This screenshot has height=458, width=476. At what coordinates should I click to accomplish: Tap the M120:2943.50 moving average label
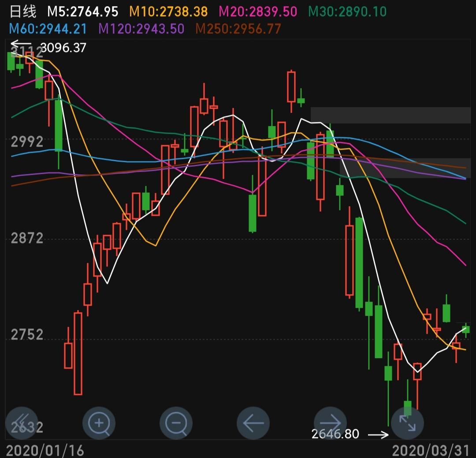[x=141, y=29]
